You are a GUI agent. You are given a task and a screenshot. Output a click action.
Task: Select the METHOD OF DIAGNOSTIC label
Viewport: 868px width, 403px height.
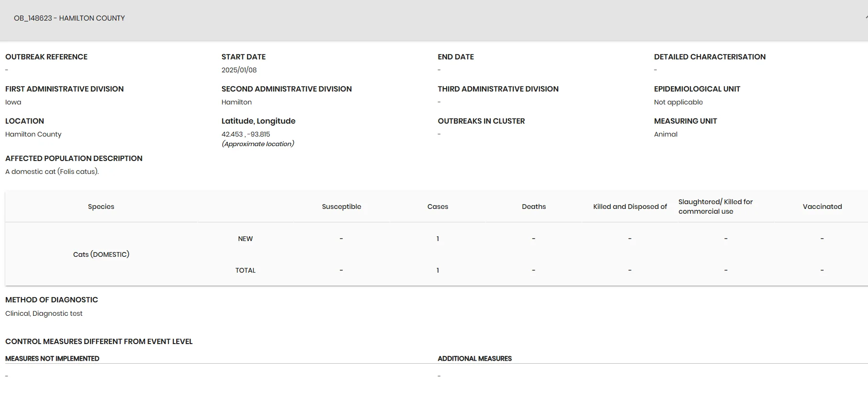point(52,299)
